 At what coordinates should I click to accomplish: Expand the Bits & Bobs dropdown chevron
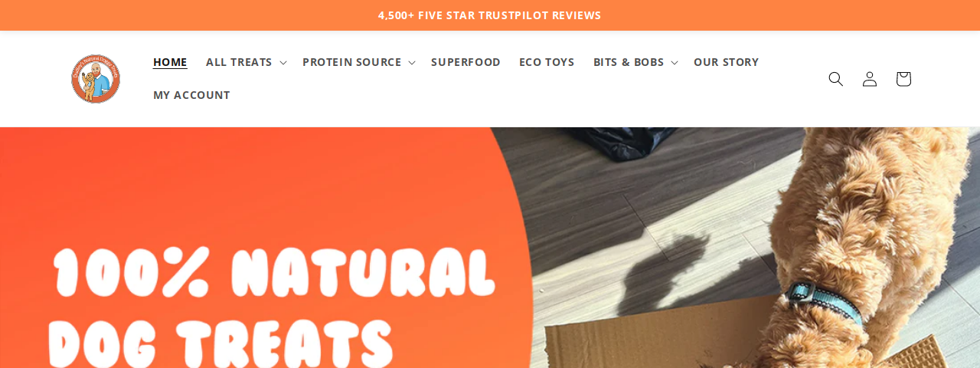[x=675, y=63]
